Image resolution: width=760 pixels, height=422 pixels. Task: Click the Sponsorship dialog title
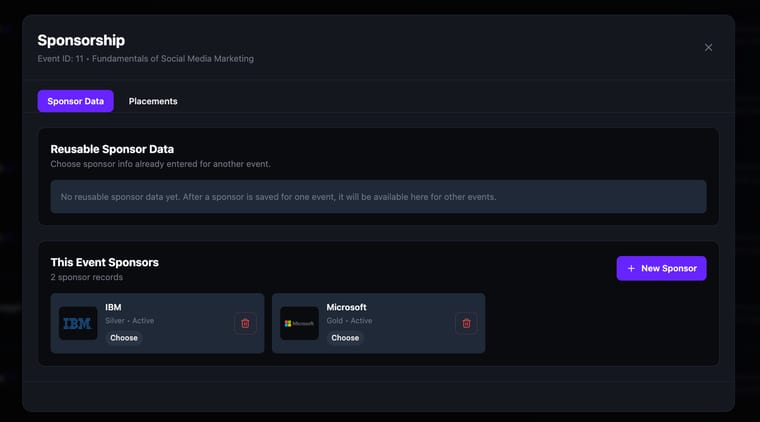(81, 40)
